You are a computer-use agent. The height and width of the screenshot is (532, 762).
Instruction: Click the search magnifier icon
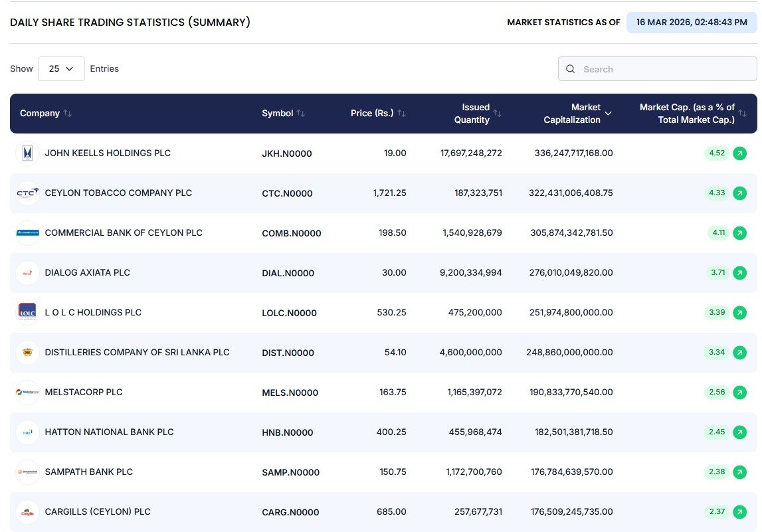coord(570,68)
